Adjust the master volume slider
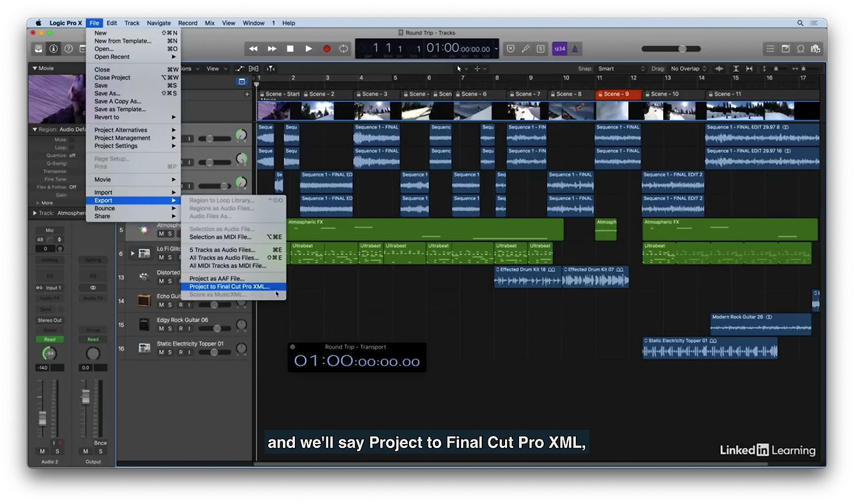This screenshot has height=504, width=854. (x=671, y=49)
